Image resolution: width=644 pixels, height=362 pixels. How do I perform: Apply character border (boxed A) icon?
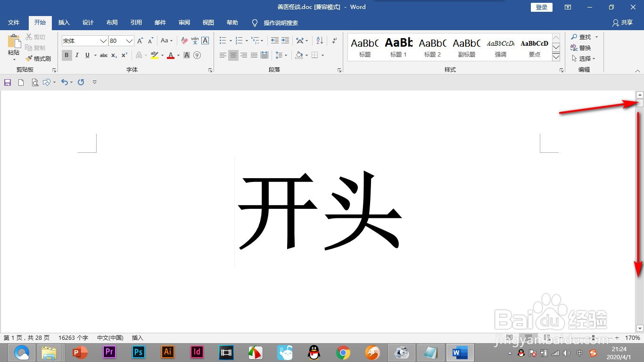(x=205, y=41)
